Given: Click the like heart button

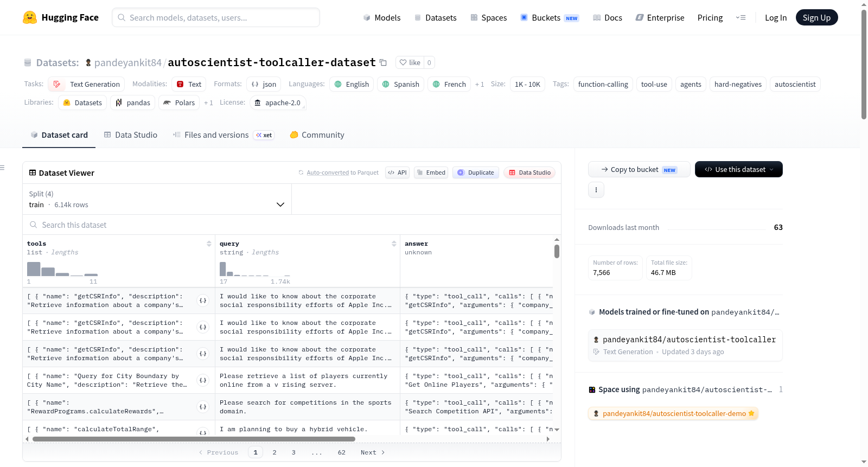Looking at the screenshot, I should (x=410, y=62).
